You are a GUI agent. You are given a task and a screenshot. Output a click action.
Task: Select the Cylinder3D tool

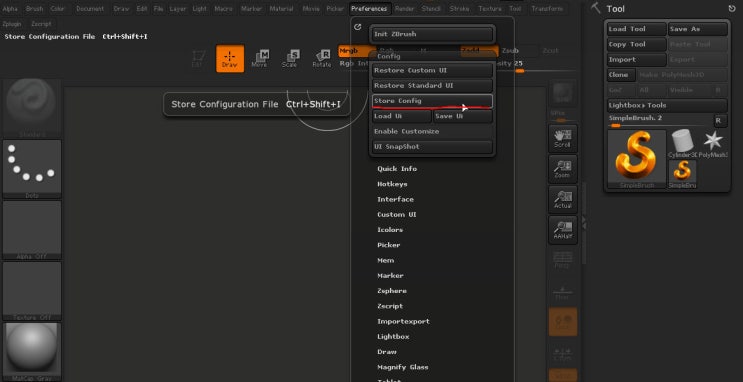(682, 144)
